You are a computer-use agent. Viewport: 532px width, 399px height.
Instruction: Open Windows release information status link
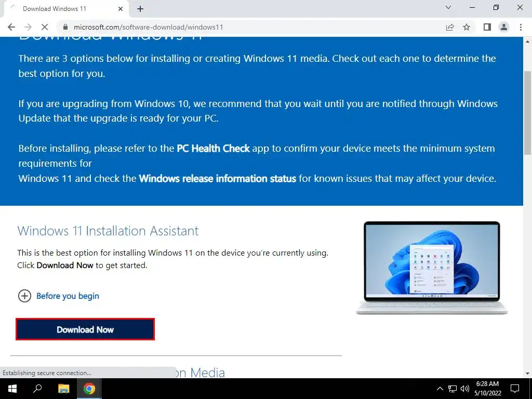(218, 179)
